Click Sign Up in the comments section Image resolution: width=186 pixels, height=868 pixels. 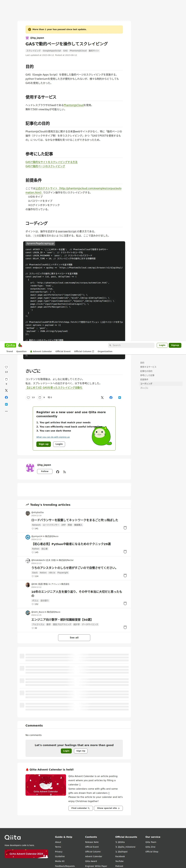coord(81,751)
